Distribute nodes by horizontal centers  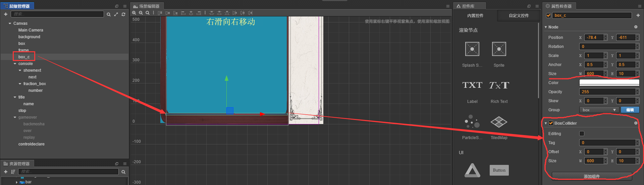tap(243, 13)
